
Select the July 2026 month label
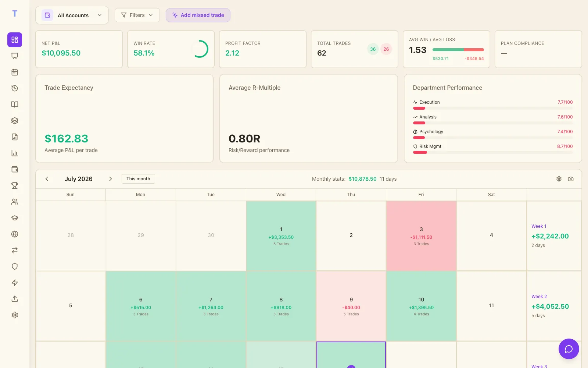click(x=79, y=179)
